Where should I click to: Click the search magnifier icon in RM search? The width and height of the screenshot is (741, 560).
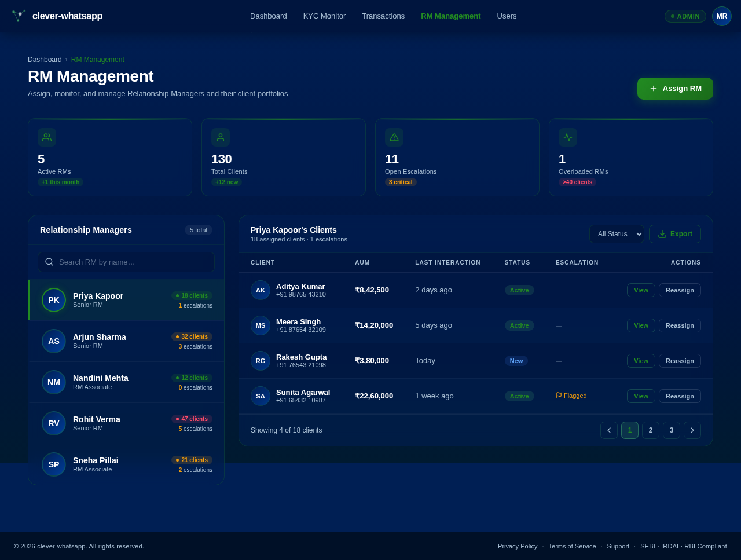pos(49,262)
